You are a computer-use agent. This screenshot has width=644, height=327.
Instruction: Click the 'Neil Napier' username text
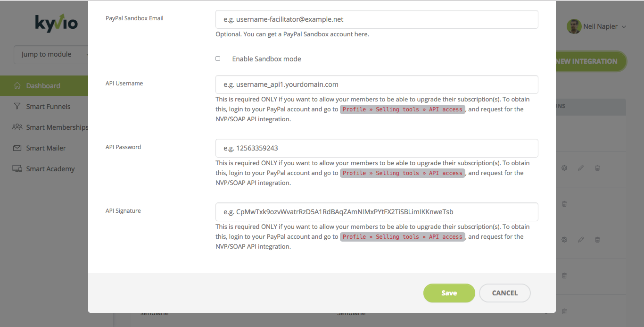tap(600, 26)
